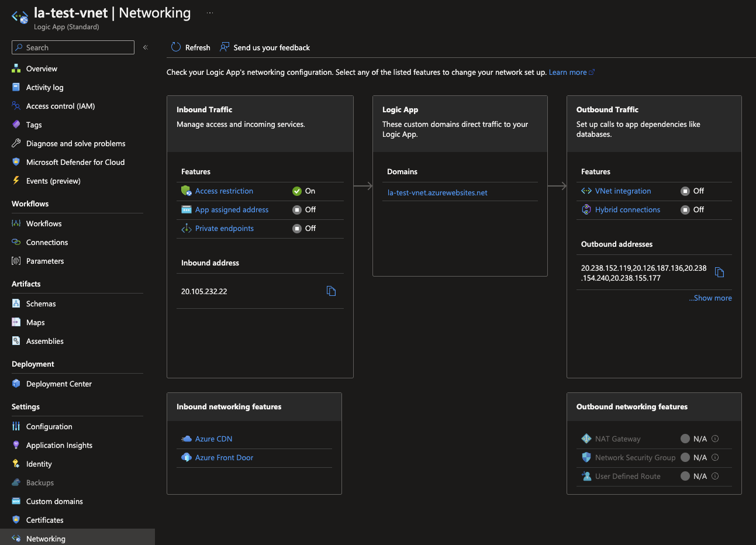Go to Overview in the sidebar
Viewport: 756px width, 545px height.
42,69
